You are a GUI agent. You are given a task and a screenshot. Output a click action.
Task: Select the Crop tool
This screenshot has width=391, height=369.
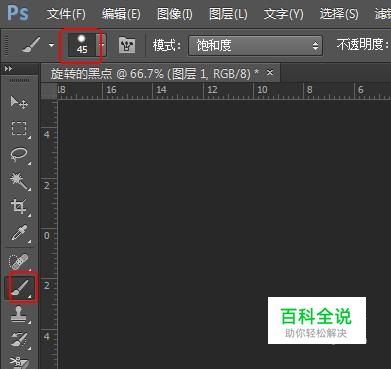click(x=19, y=207)
